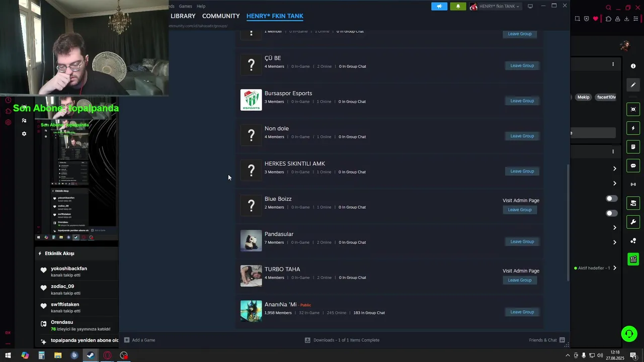The image size is (644, 362).
Task: Open the browser snapshot selection icon
Action: (577, 19)
